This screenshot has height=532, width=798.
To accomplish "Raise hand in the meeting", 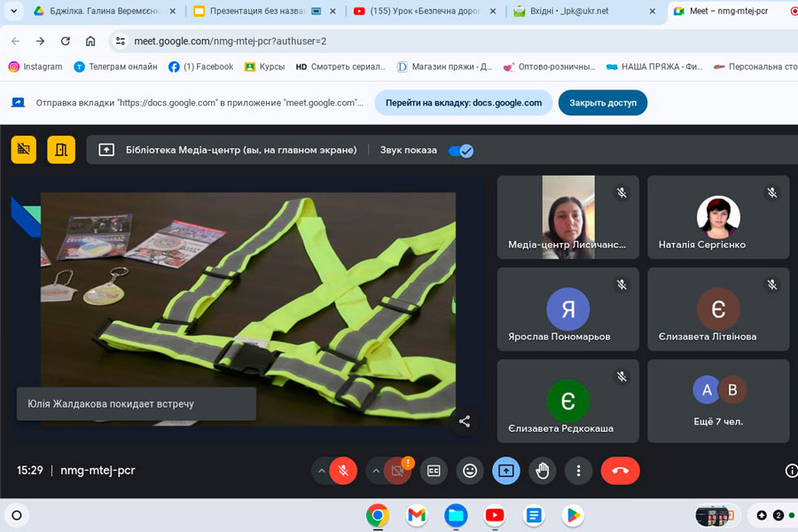I will tap(543, 471).
